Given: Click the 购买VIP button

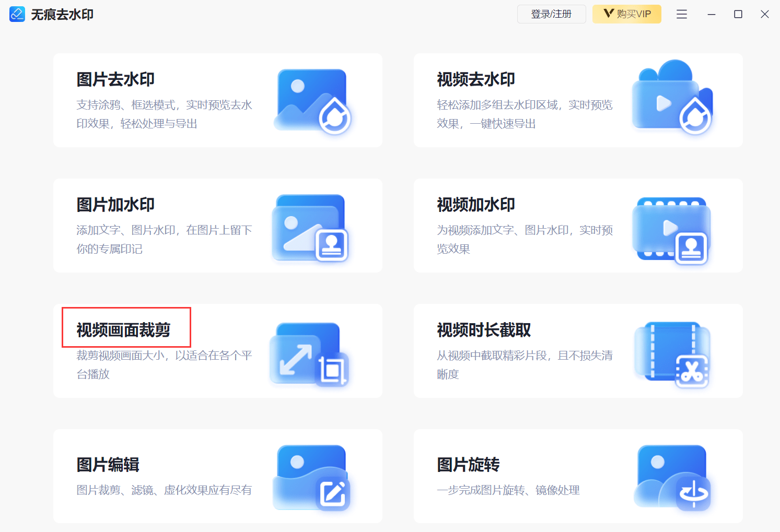Looking at the screenshot, I should tap(627, 14).
